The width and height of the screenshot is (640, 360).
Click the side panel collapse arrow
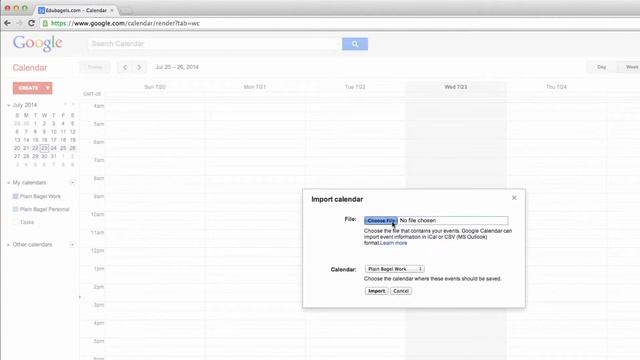pos(80,297)
